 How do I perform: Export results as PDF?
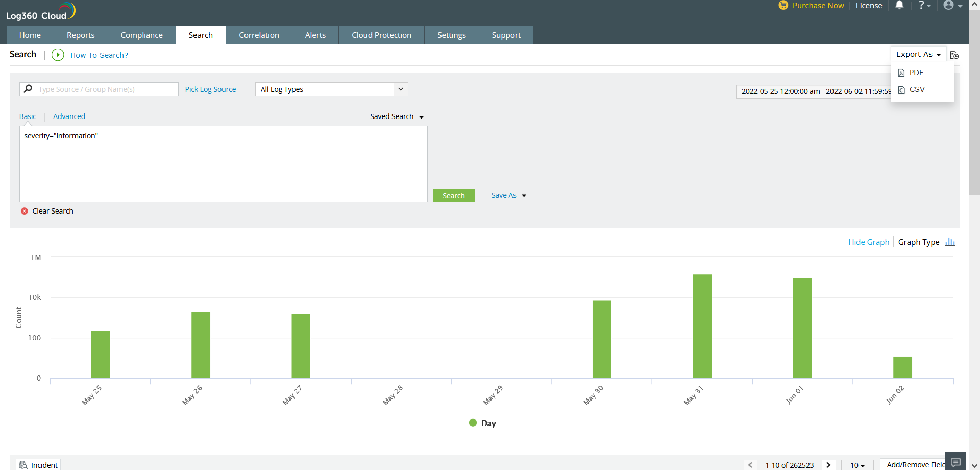click(911, 73)
